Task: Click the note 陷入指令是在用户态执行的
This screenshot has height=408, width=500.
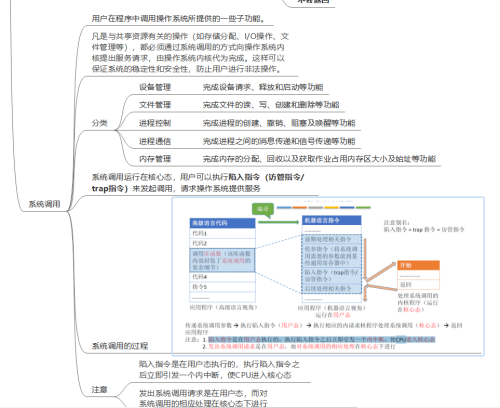Action: tap(219, 370)
